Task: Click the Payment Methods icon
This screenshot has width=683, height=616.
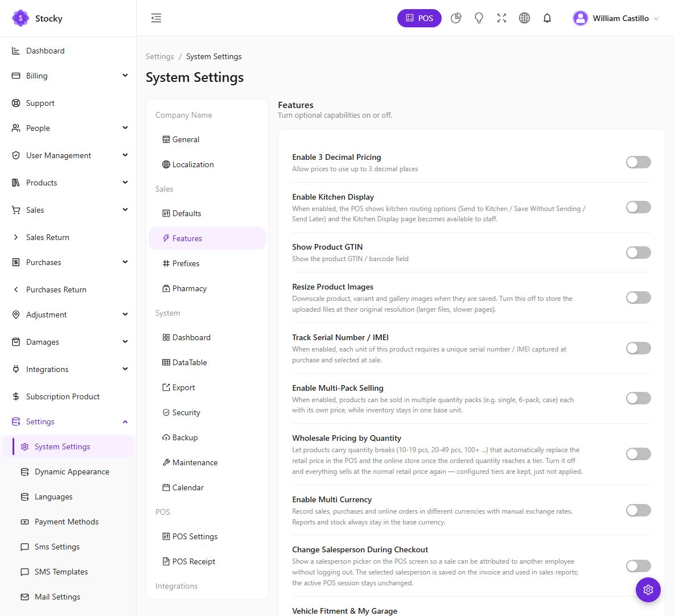Action: (24, 522)
